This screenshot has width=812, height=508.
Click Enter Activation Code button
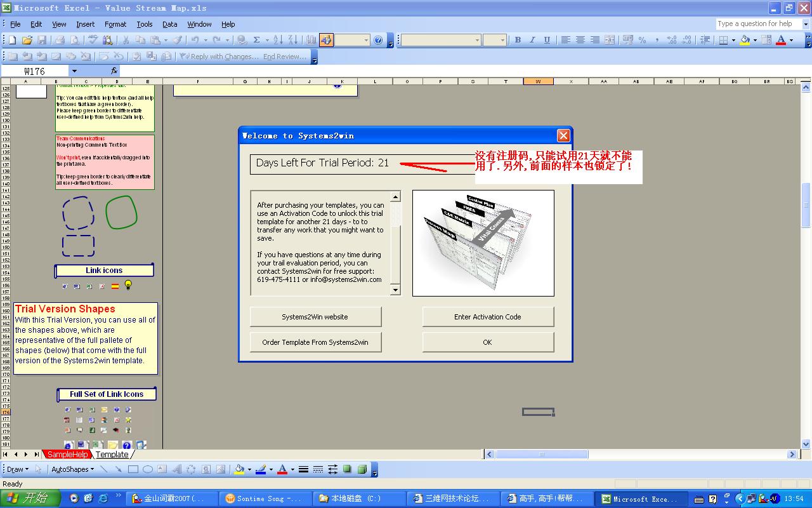[x=488, y=317]
